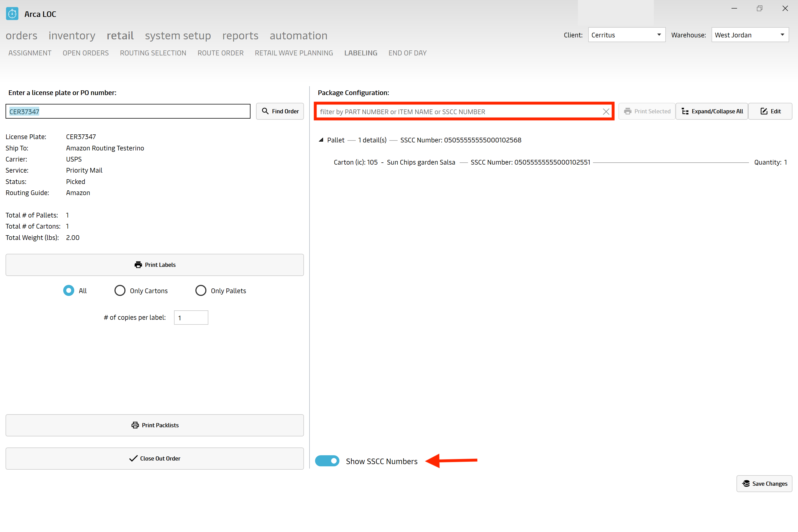This screenshot has width=798, height=532.
Task: Switch to the ROUTE ORDER tab
Action: pyautogui.click(x=221, y=53)
